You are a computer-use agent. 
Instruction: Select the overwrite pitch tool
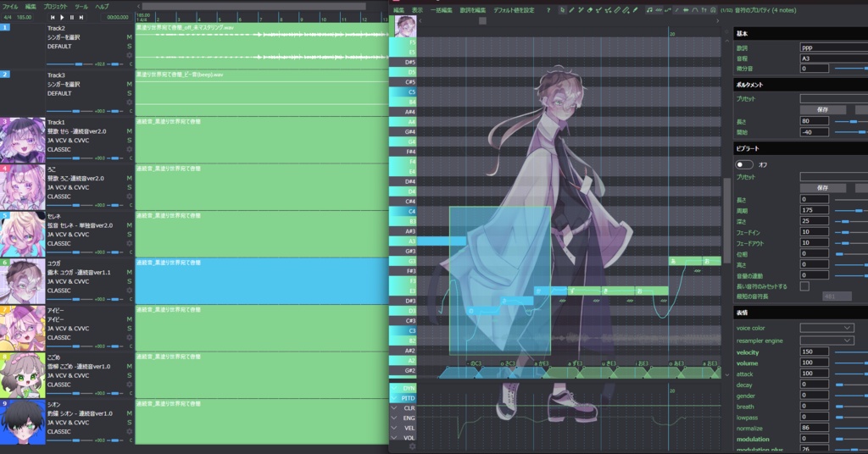click(x=608, y=10)
